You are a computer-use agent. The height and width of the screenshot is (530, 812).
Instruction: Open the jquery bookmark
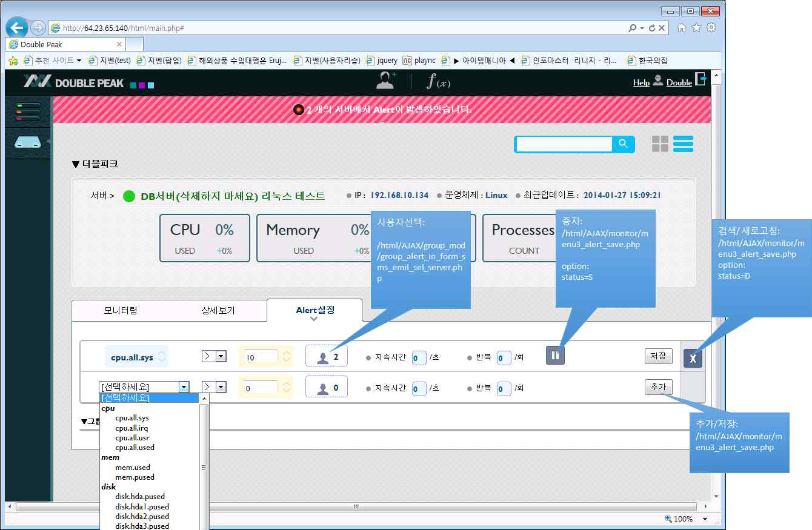pyautogui.click(x=382, y=61)
